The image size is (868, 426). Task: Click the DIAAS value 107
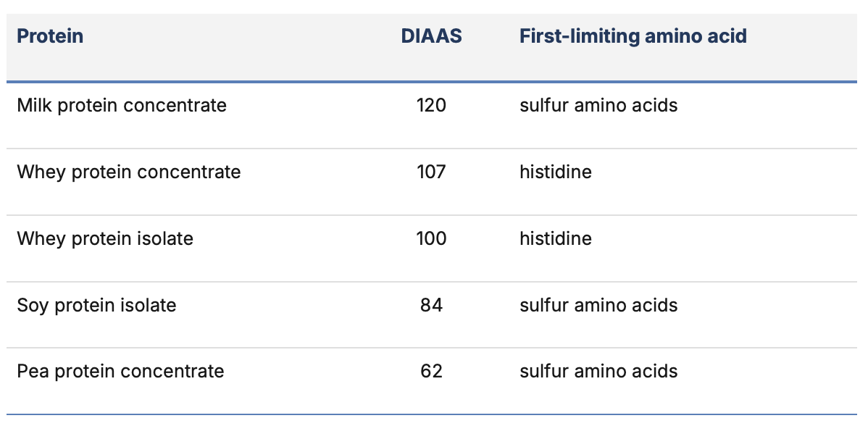[431, 172]
